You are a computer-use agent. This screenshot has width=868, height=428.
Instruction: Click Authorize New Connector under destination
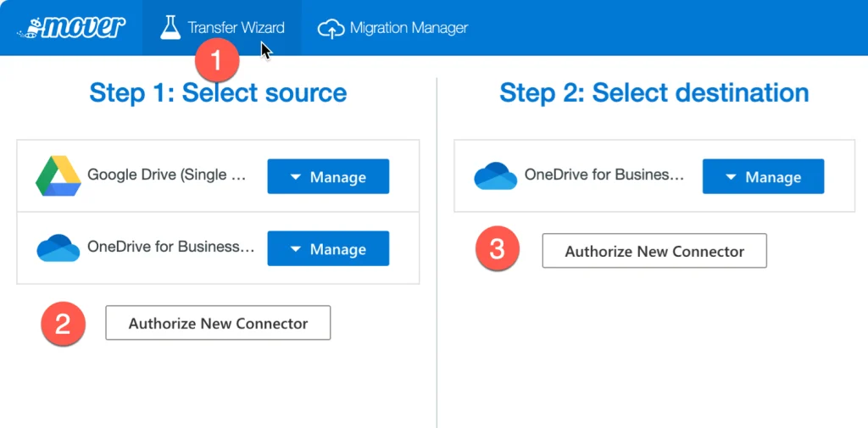[x=654, y=251]
